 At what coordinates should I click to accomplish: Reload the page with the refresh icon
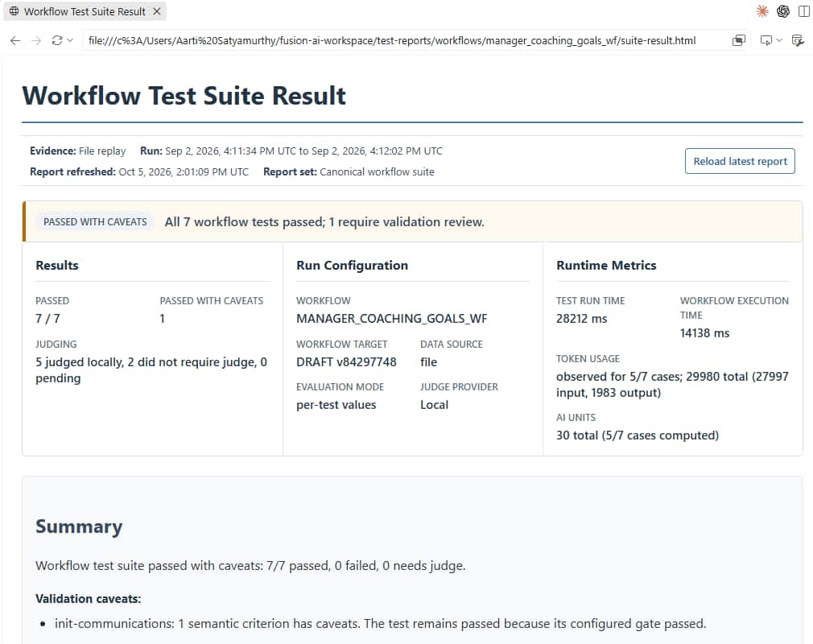pos(57,40)
